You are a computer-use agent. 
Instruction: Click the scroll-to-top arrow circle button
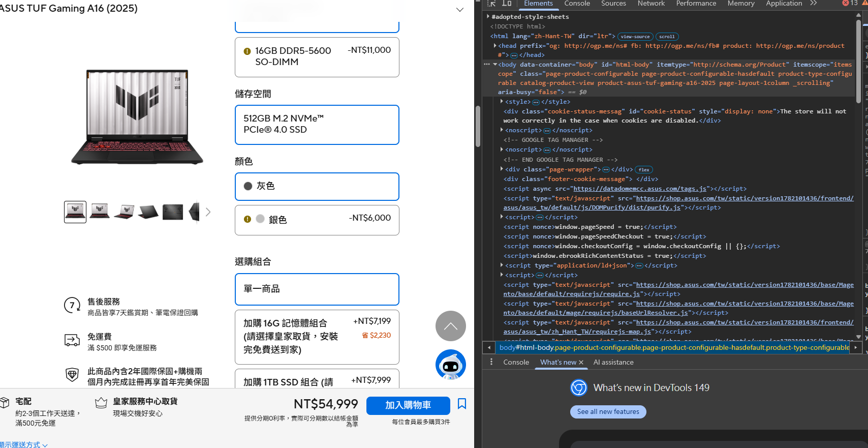[x=451, y=326]
